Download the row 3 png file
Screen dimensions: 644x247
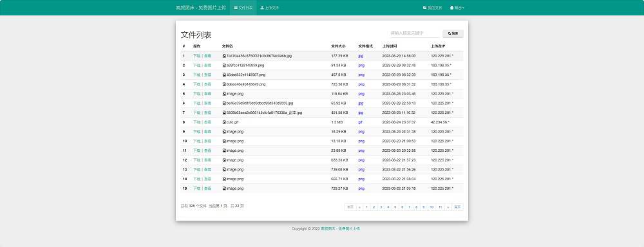[196, 75]
